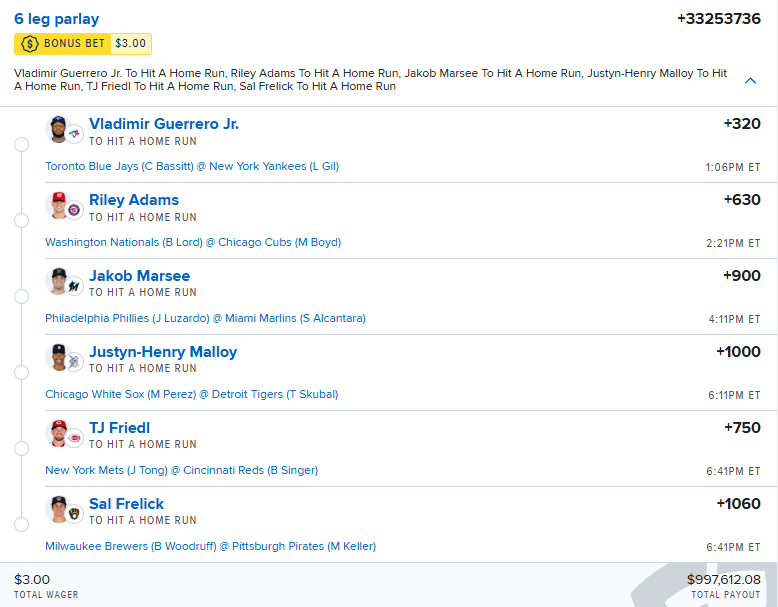
Task: Click the Bonus Bet $3.00 badge amount
Action: pos(130,44)
